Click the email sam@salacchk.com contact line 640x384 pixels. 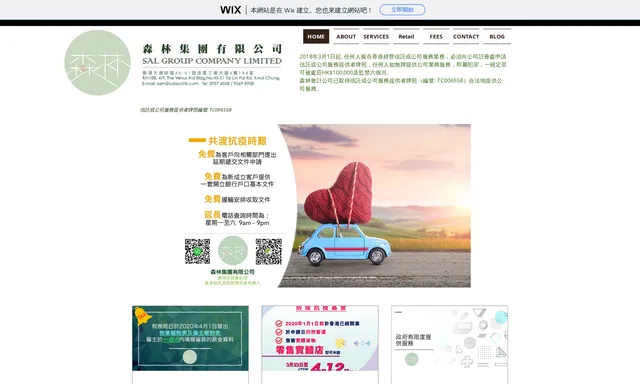tap(170, 84)
